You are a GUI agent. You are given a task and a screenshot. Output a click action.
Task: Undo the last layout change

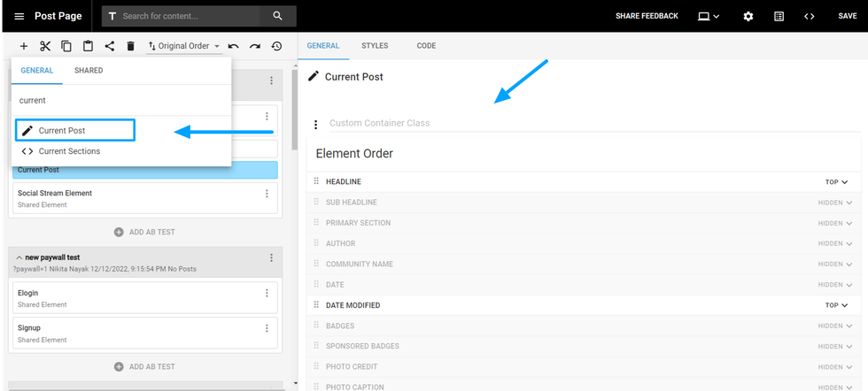pyautogui.click(x=234, y=46)
